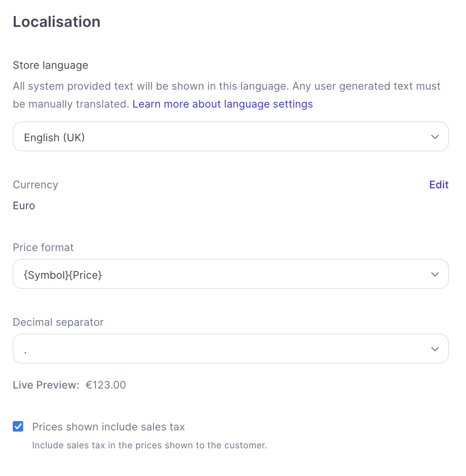Click the Localisation heading
Screen dimensions: 466x476
tap(57, 22)
